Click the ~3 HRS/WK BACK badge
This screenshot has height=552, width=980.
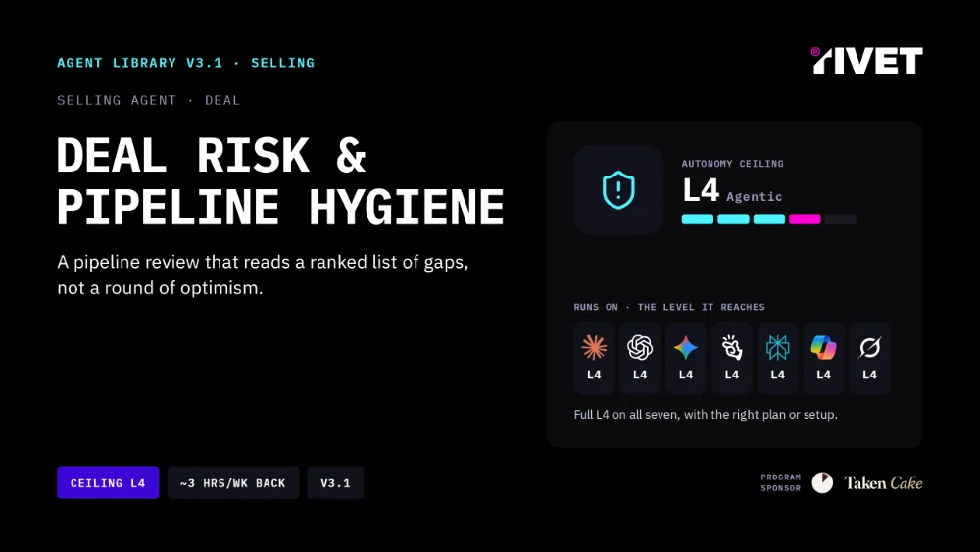[x=232, y=482]
